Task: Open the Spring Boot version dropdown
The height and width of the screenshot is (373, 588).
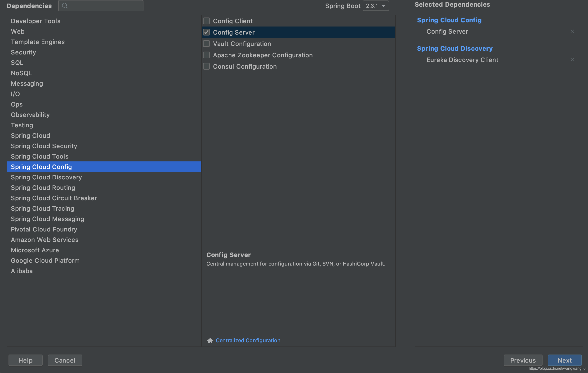Action: pos(376,6)
